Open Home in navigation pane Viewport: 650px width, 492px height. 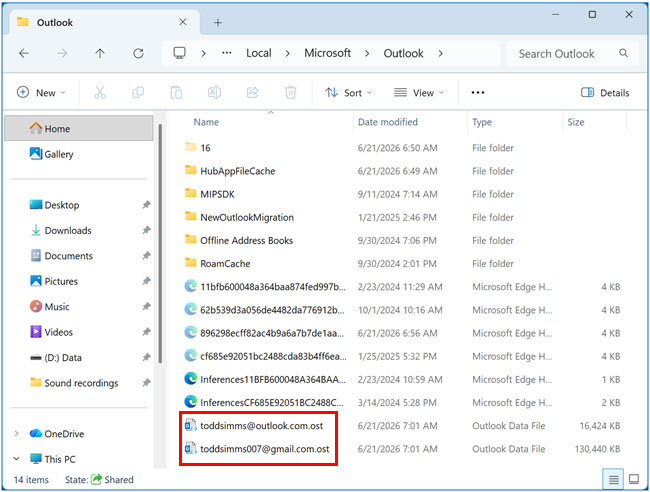coord(79,128)
